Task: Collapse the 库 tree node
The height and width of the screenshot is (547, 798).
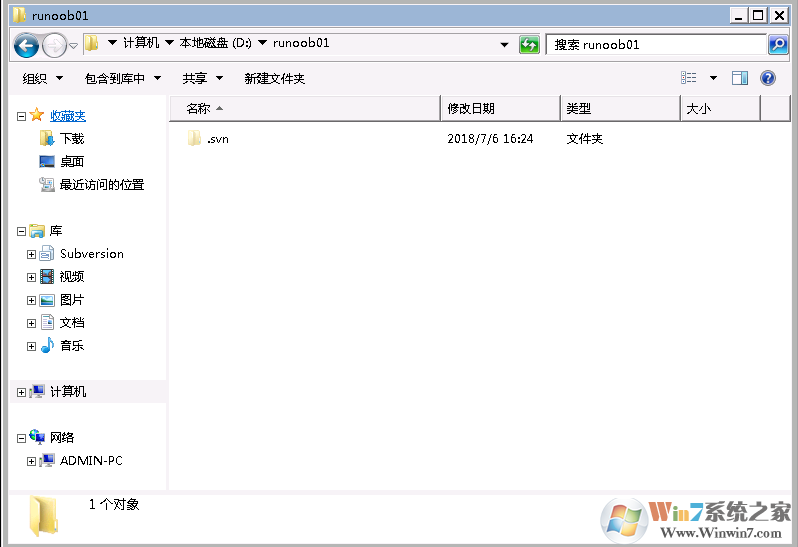Action: 21,232
